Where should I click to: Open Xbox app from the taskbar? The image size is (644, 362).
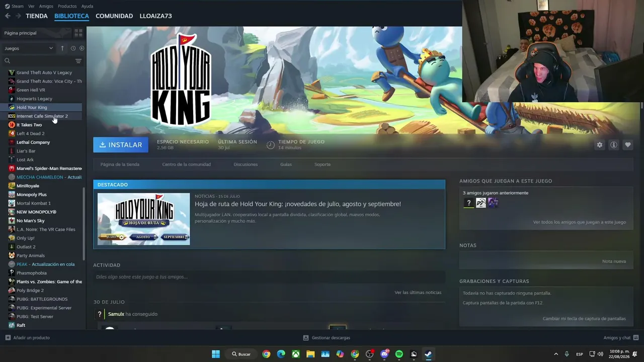click(x=296, y=354)
